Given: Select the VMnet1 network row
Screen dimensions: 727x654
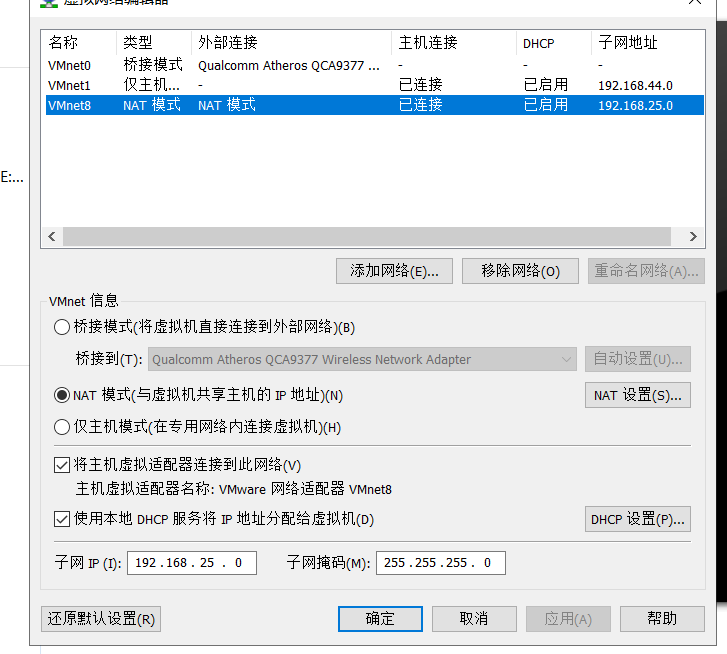Looking at the screenshot, I should click(375, 85).
